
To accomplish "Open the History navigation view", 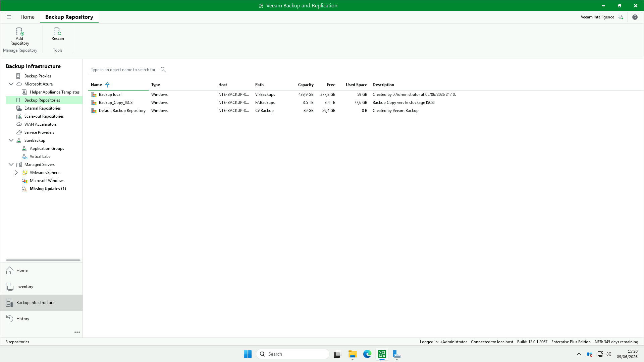I will click(x=42, y=319).
